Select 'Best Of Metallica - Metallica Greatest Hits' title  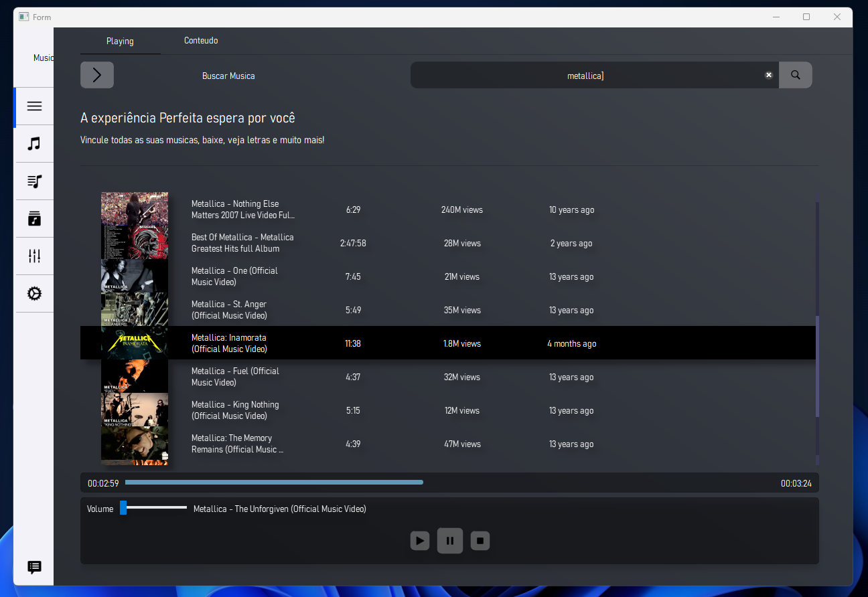pyautogui.click(x=242, y=243)
